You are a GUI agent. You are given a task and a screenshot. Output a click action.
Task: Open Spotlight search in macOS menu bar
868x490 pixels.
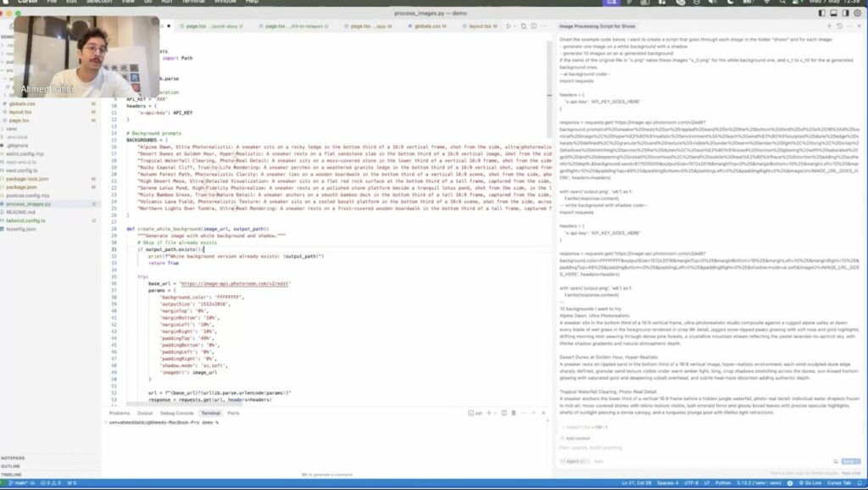[x=782, y=3]
